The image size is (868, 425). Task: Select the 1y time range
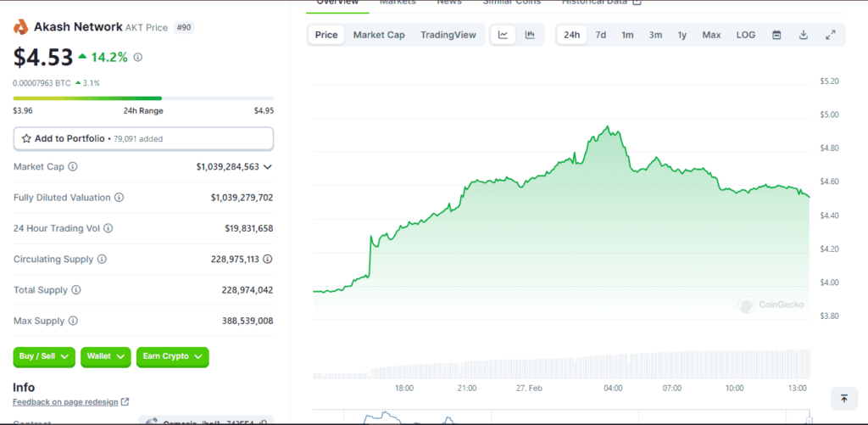coord(682,35)
